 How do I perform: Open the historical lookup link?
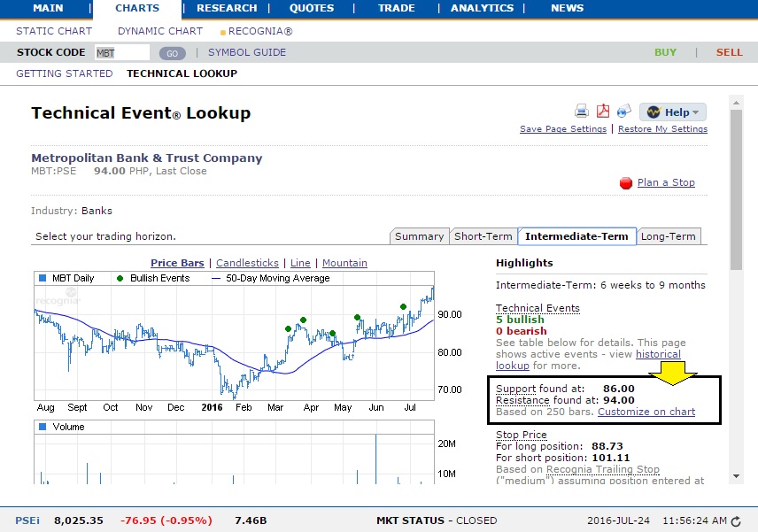click(658, 354)
